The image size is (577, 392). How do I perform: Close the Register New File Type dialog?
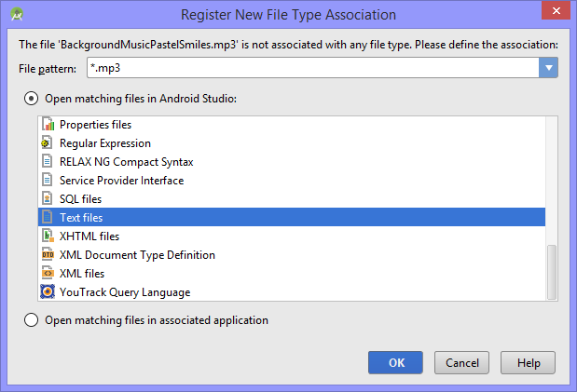tap(556, 10)
